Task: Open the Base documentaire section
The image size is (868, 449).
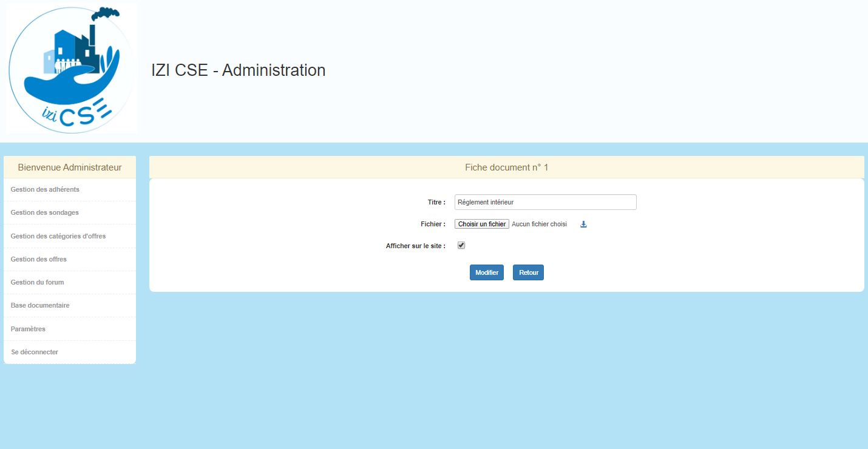Action: (x=40, y=305)
